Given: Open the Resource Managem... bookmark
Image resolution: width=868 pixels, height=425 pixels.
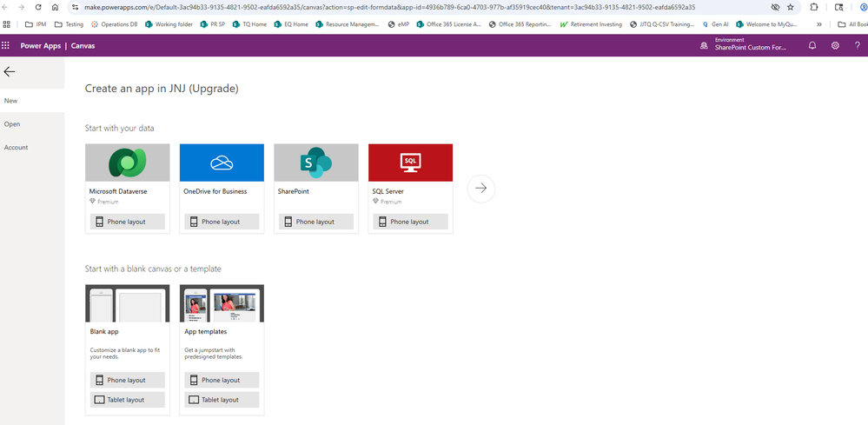Looking at the screenshot, I should tap(348, 24).
